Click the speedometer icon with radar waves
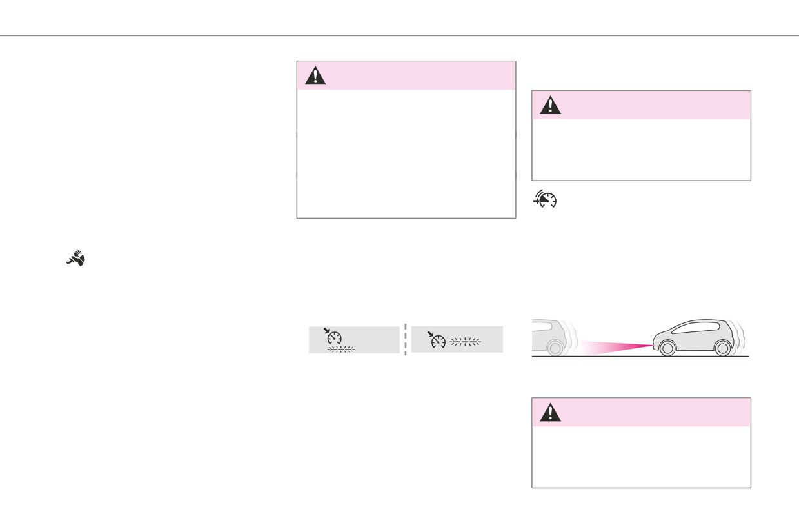 click(x=545, y=201)
